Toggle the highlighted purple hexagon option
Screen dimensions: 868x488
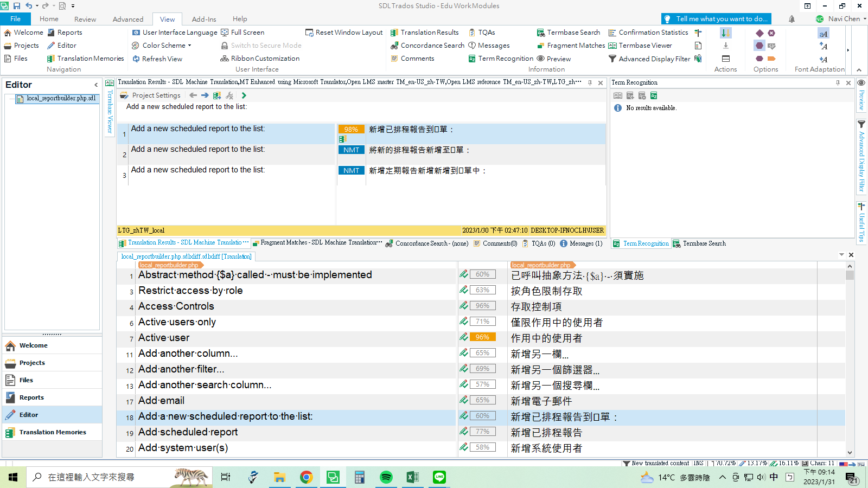point(759,46)
